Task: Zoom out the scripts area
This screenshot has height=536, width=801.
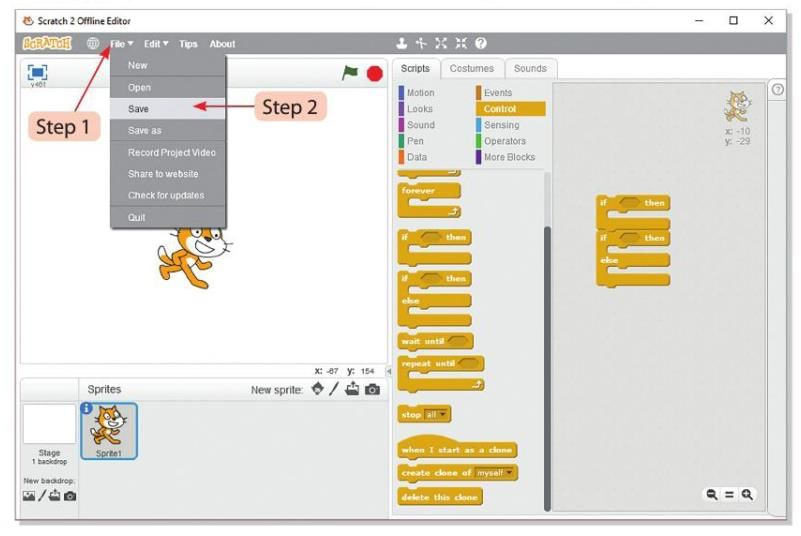Action: point(712,495)
